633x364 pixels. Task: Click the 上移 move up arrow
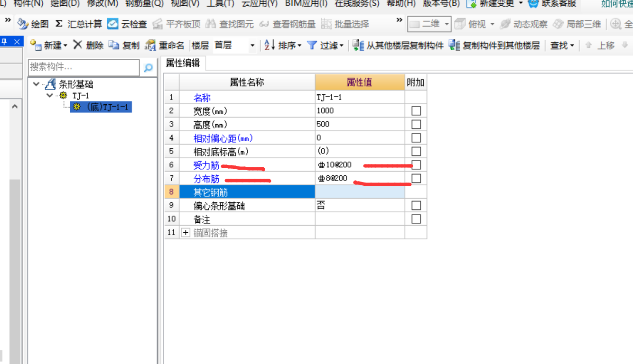click(589, 45)
